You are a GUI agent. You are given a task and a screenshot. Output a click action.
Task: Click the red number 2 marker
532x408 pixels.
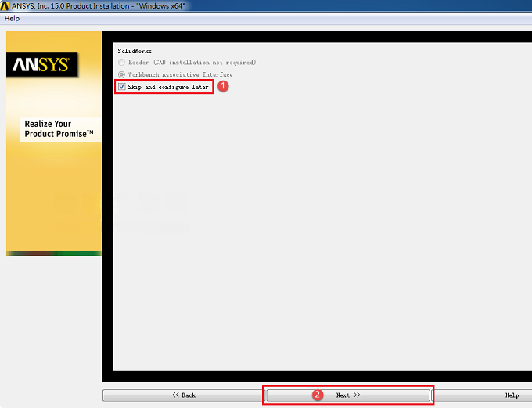tap(318, 395)
